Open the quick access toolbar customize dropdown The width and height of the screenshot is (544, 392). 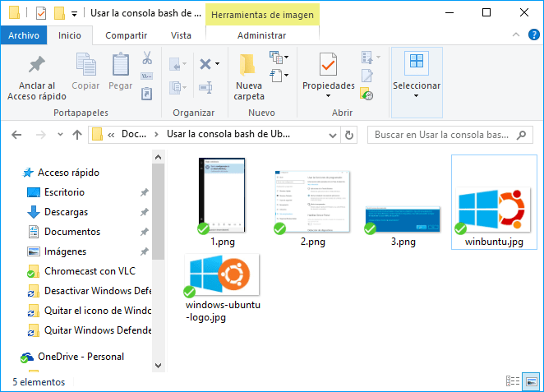point(74,14)
